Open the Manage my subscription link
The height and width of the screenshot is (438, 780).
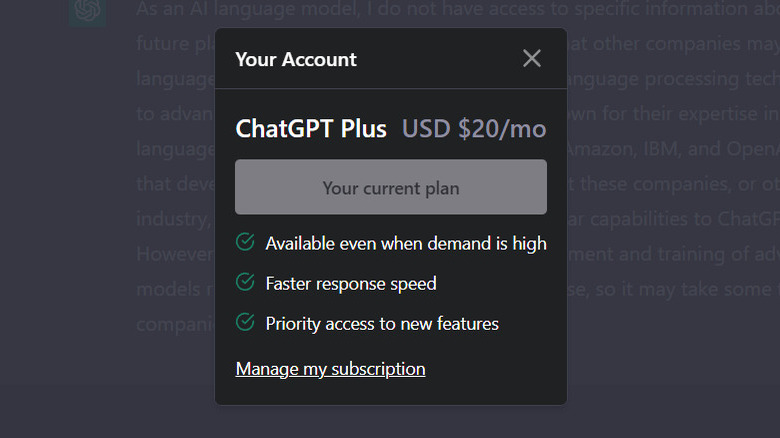pos(330,369)
